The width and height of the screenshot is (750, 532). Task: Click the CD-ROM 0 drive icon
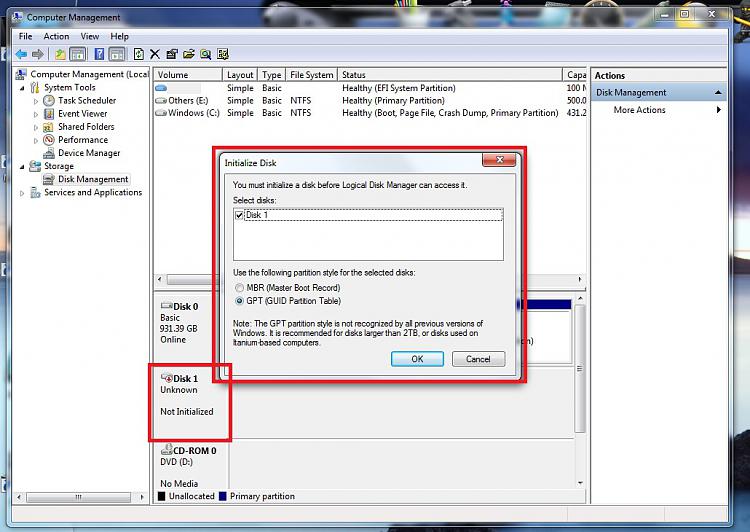(166, 450)
